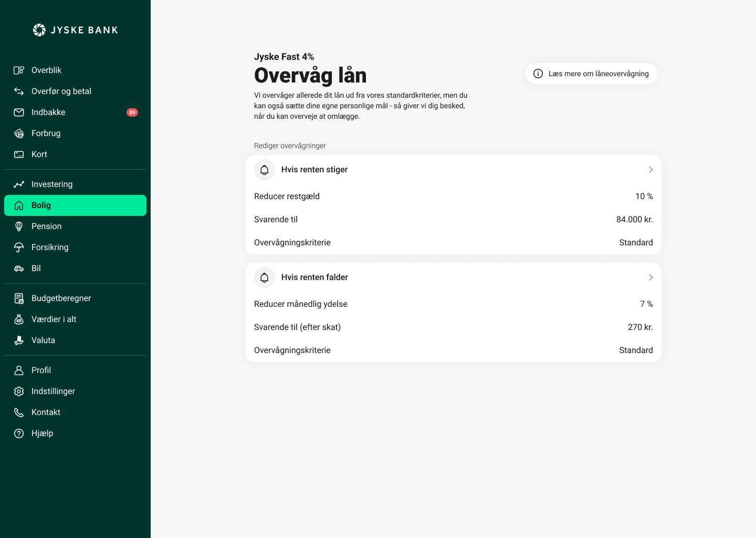Image resolution: width=756 pixels, height=538 pixels.
Task: Click the 270 kr. amount
Action: click(x=640, y=327)
